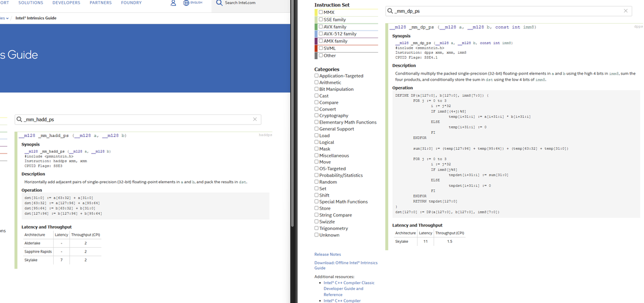Open the DEVELOPERS menu
The height and width of the screenshot is (303, 644).
[x=67, y=3]
